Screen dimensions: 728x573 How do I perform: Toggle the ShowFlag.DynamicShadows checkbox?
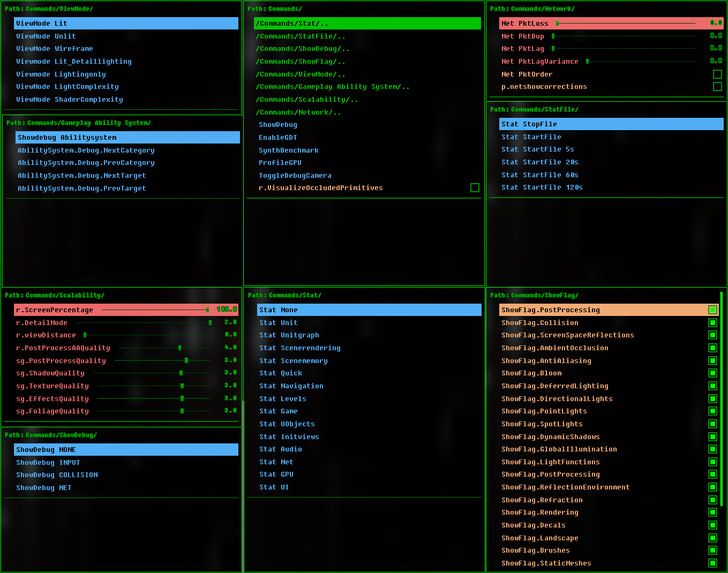[x=712, y=436]
